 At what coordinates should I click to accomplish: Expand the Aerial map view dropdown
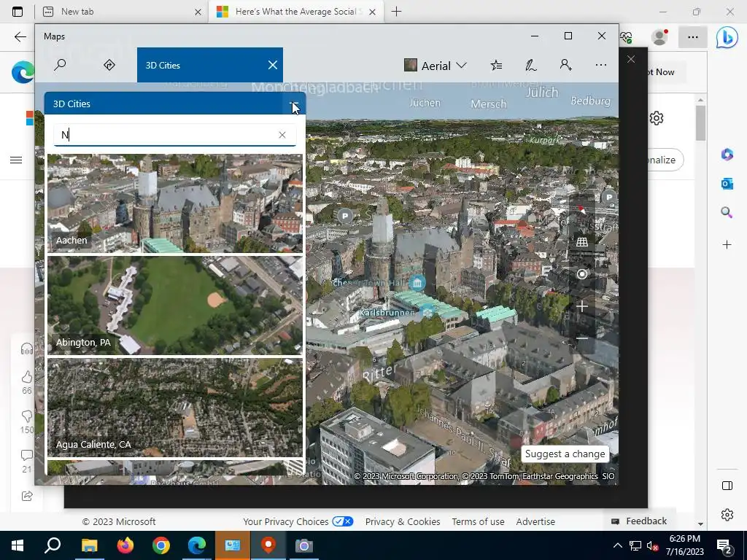click(x=435, y=65)
